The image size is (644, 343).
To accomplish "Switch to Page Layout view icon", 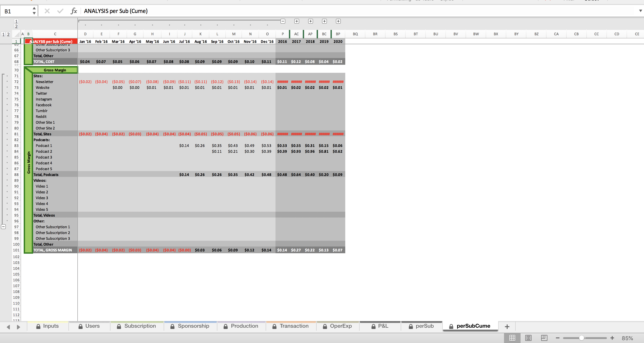I will [x=528, y=338].
